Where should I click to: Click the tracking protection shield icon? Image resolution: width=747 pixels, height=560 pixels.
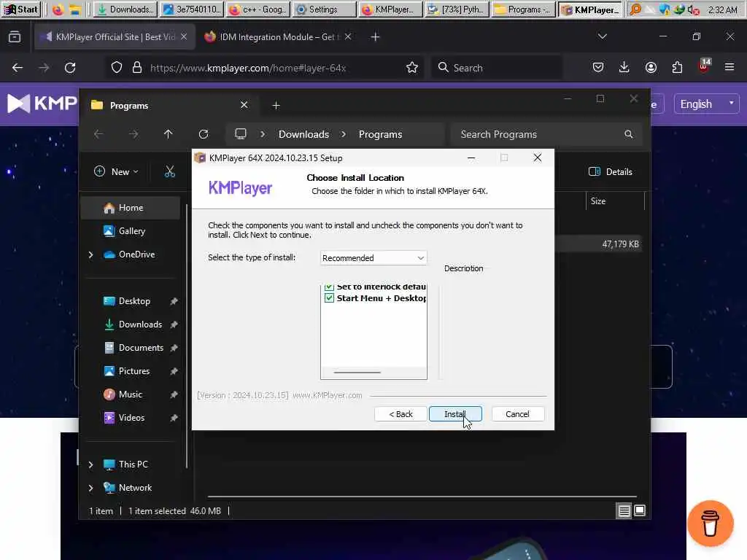pyautogui.click(x=116, y=68)
